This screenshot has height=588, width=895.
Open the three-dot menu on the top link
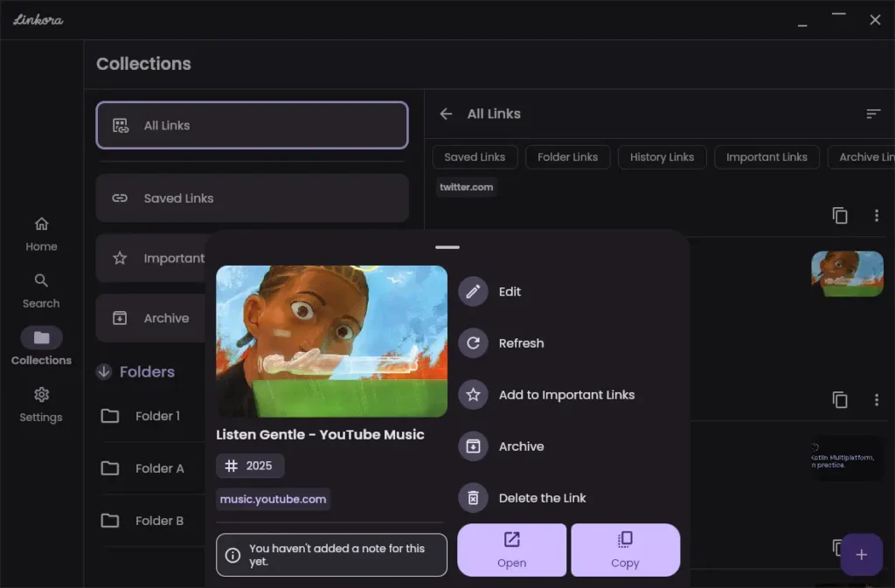[x=877, y=215]
